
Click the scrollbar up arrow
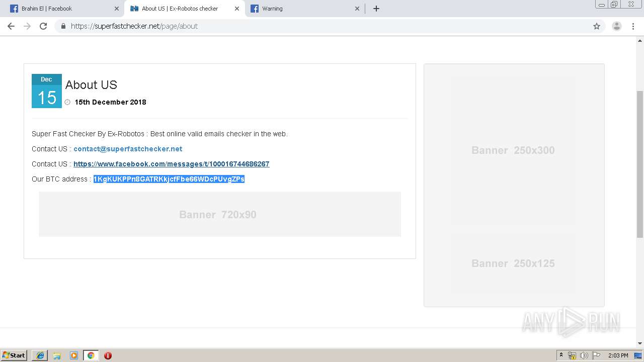(x=640, y=41)
